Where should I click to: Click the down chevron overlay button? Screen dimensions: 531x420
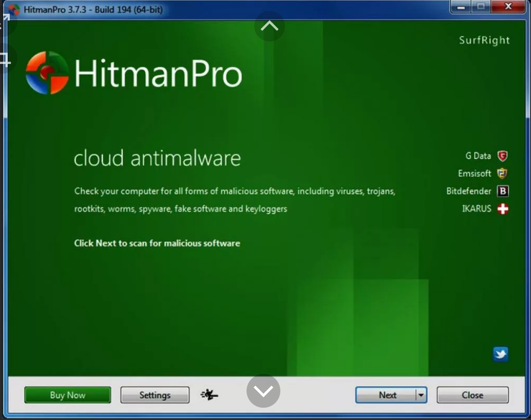(263, 391)
